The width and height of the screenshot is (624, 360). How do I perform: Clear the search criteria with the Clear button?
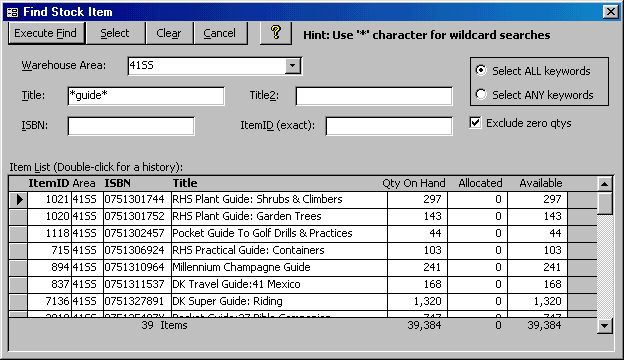tap(169, 33)
